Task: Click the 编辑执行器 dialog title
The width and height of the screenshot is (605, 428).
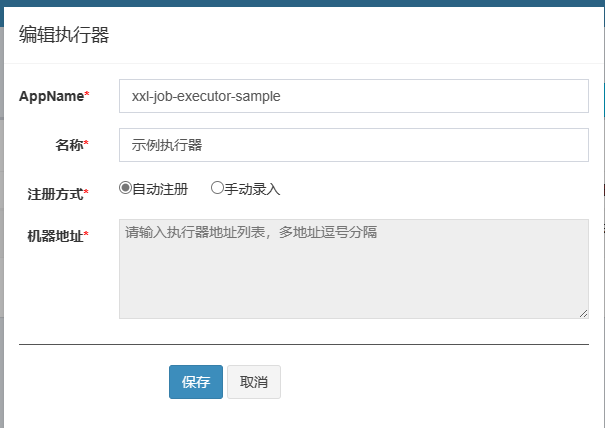Action: coord(64,35)
